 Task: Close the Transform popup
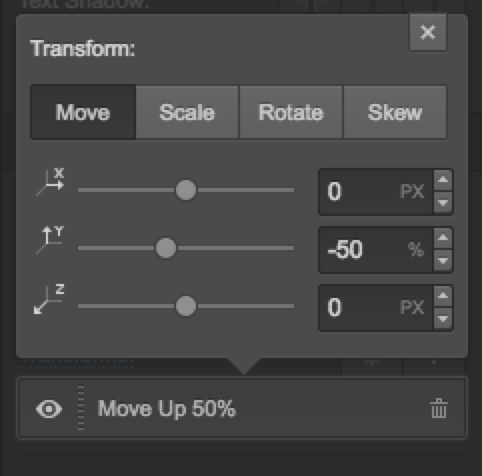pos(428,32)
